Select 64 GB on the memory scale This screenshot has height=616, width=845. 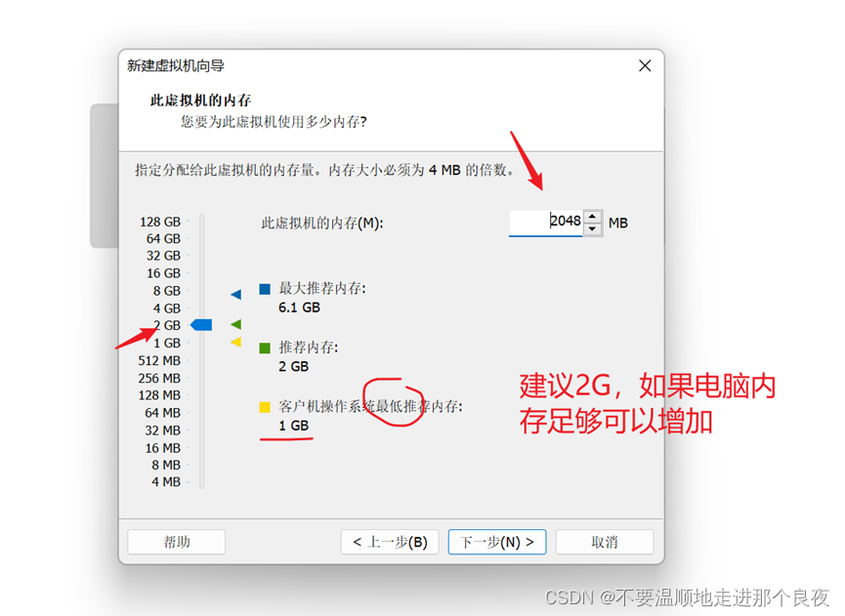(x=163, y=238)
